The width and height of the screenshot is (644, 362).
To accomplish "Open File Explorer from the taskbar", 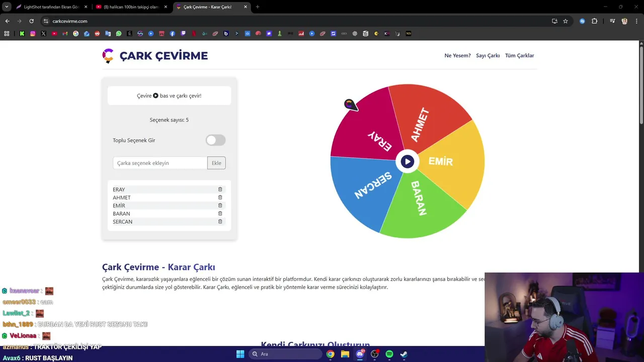I will tap(345, 354).
